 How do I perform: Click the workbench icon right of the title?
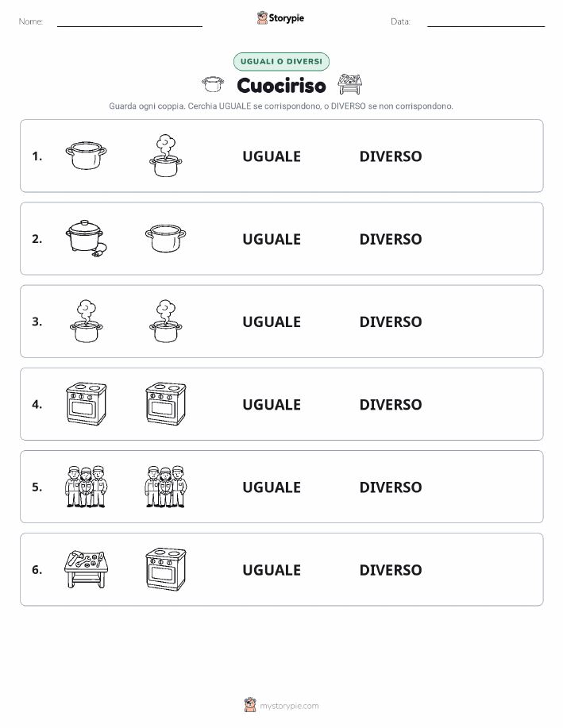(349, 84)
